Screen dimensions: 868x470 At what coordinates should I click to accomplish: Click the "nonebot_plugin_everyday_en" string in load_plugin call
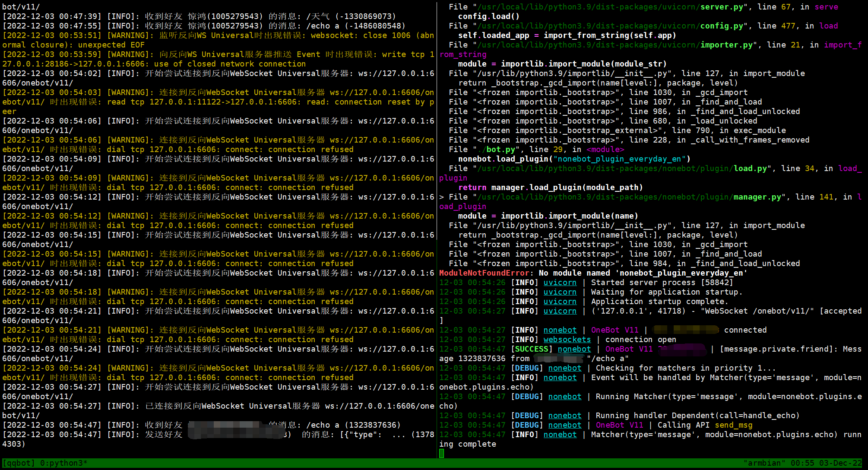pyautogui.click(x=620, y=159)
